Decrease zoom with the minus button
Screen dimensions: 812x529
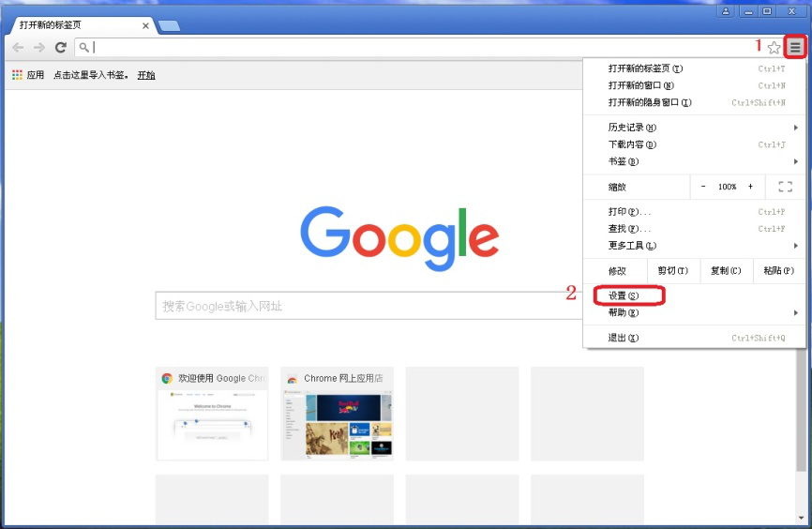pos(702,187)
